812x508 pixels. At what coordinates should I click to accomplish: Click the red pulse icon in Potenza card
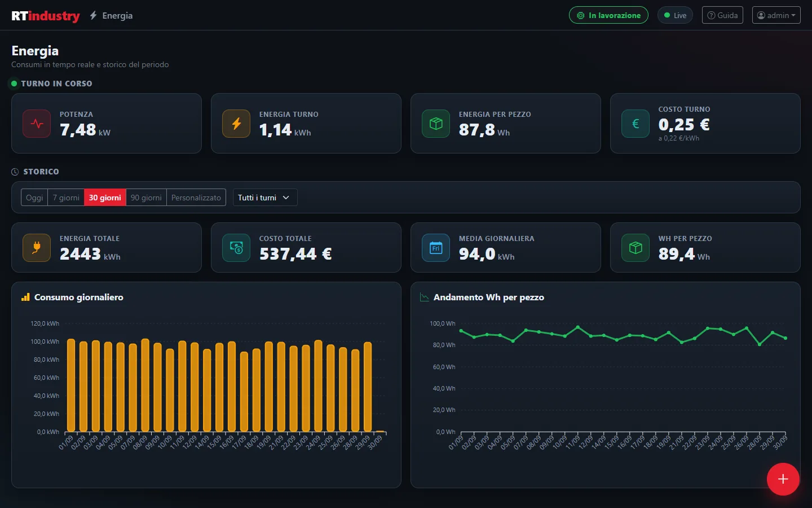click(x=37, y=124)
